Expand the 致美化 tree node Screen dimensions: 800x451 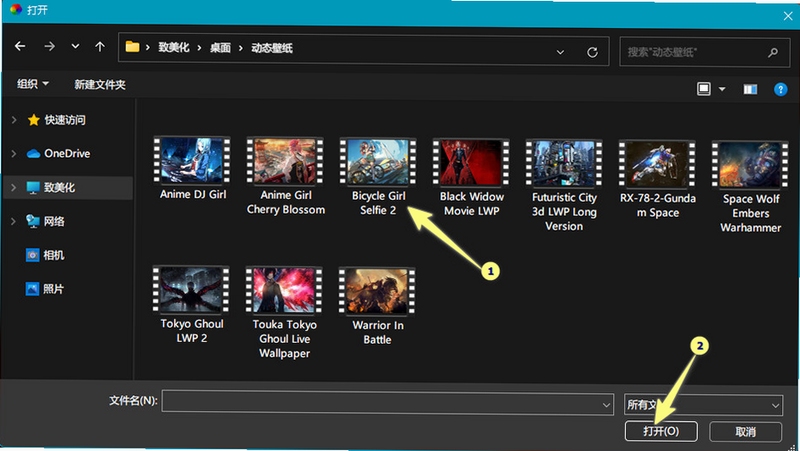[14, 188]
